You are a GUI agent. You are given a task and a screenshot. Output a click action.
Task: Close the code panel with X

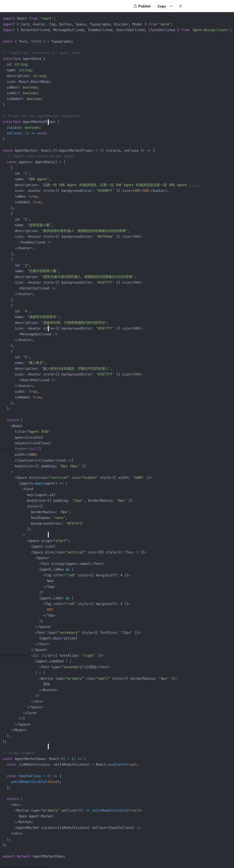coord(181,6)
